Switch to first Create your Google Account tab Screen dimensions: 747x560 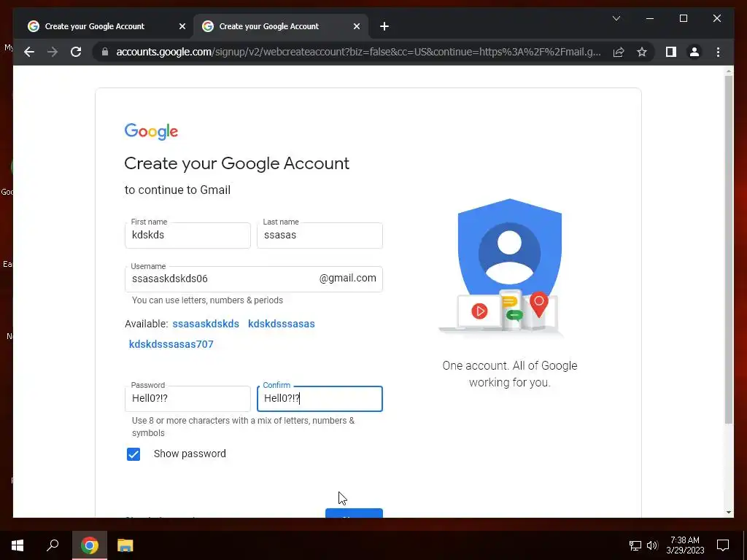tap(94, 27)
